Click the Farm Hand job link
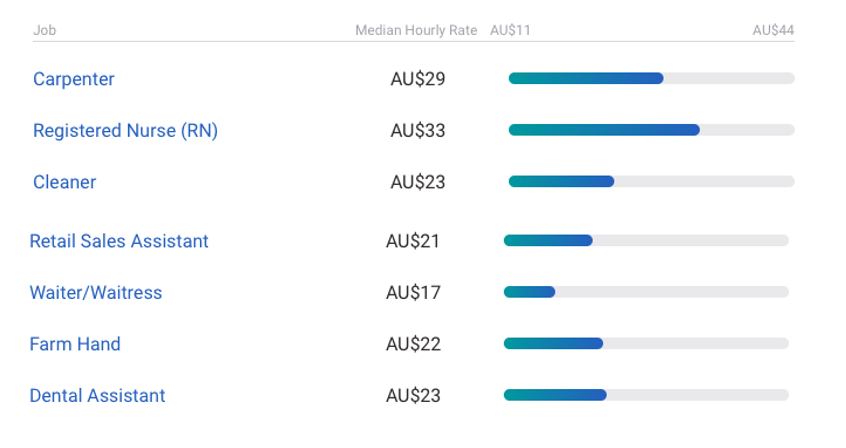The image size is (846, 448). [75, 344]
